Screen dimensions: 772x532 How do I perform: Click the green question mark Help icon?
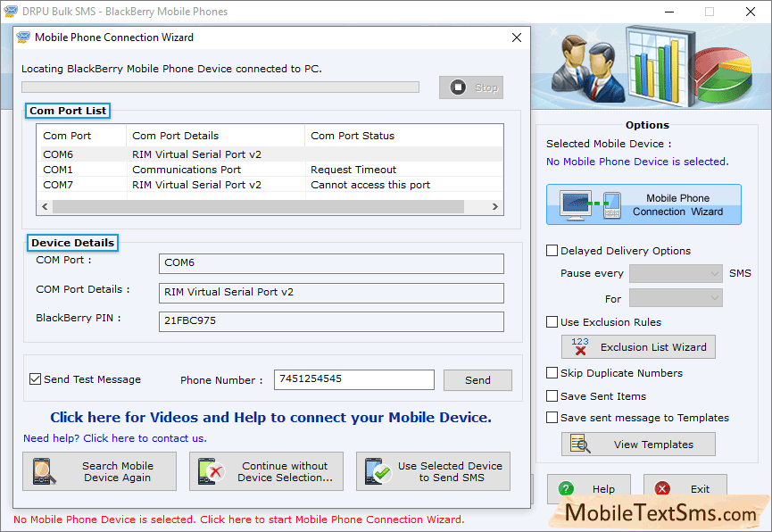(566, 488)
